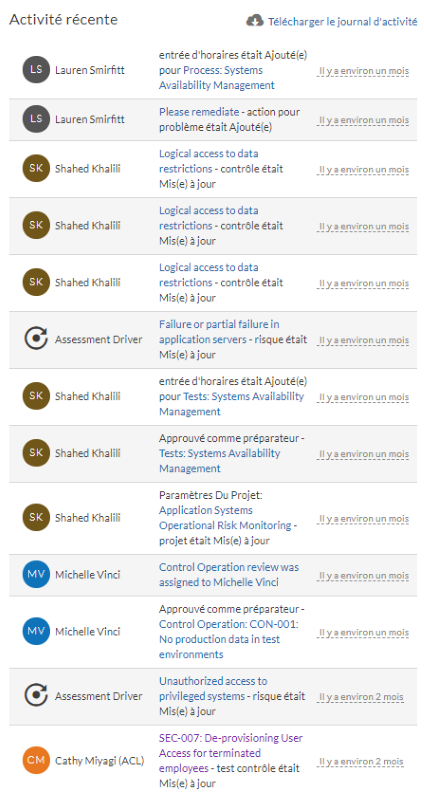Viewport: 424px width, 795px height.
Task: Open Control Operation review was assigned link
Action: (229, 575)
